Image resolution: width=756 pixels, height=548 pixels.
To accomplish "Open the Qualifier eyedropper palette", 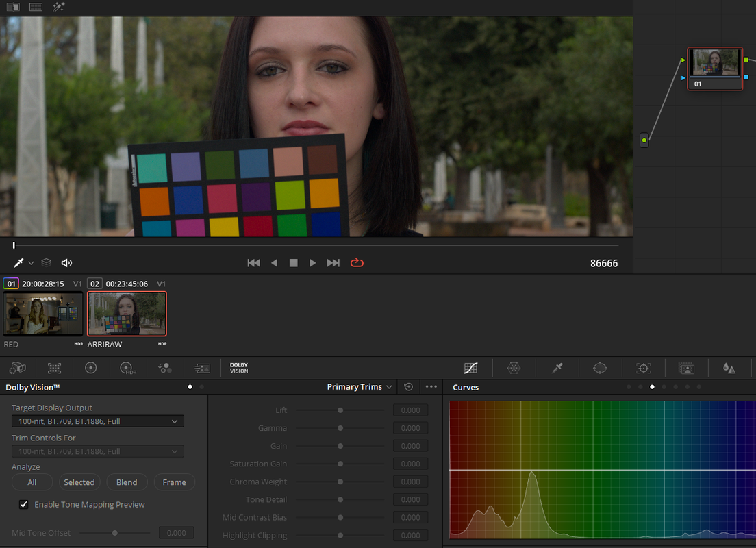I will (x=557, y=368).
